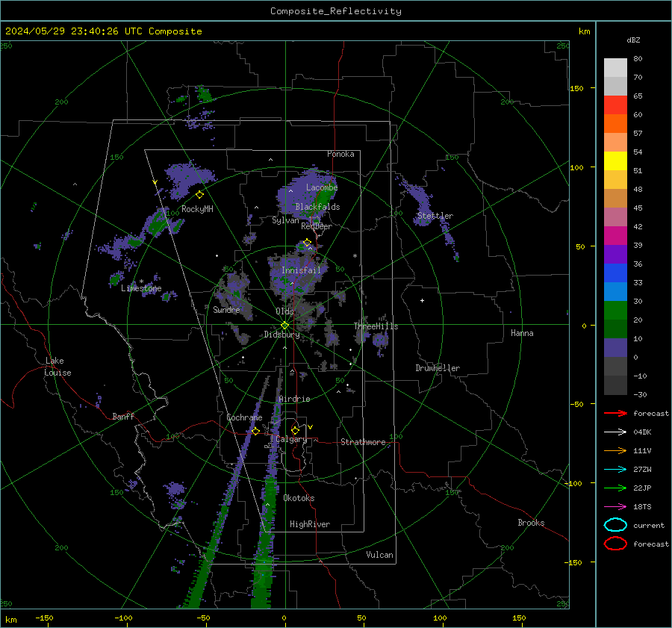The height and width of the screenshot is (628, 672).
Task: Select the purple 10 dBZ color swatch
Action: pyautogui.click(x=615, y=347)
